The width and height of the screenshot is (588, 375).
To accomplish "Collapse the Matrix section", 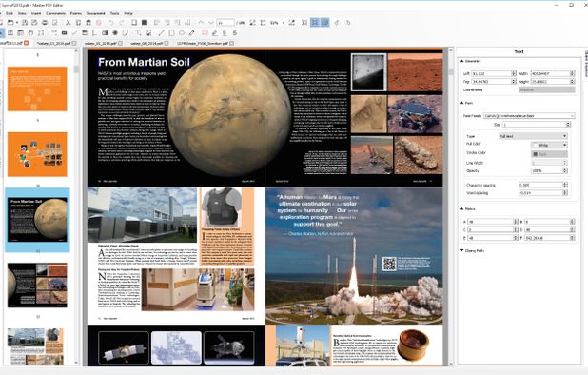I will click(x=461, y=208).
